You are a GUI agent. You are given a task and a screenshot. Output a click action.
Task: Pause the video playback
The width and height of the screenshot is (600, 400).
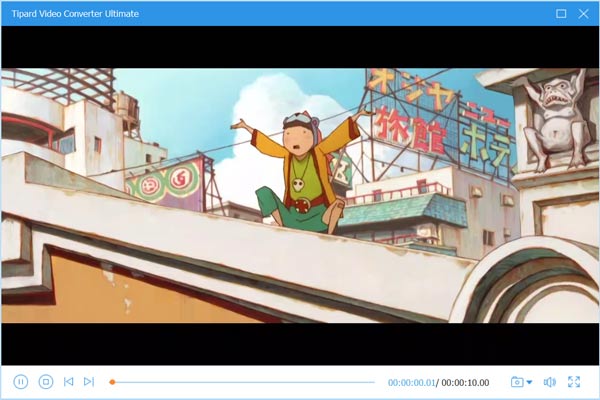point(21,382)
